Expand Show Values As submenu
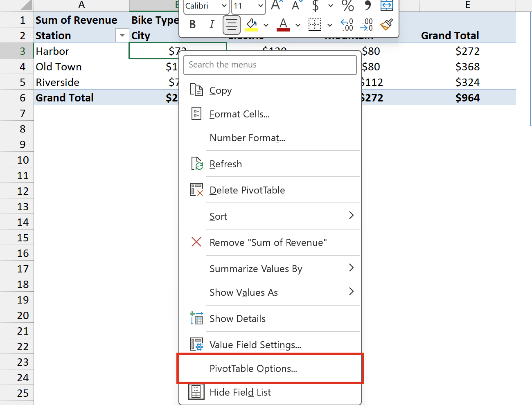This screenshot has height=405, width=532. point(270,292)
